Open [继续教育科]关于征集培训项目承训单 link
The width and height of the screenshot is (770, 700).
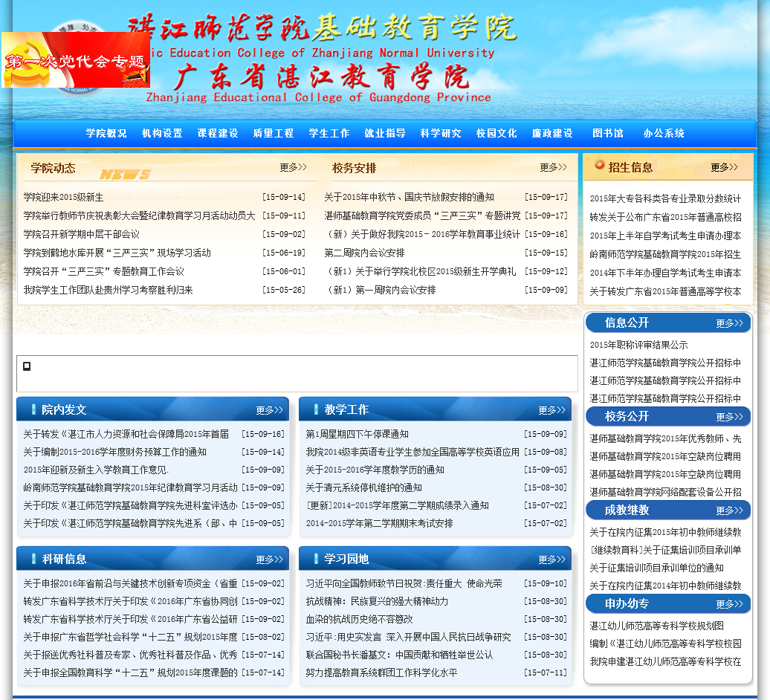pos(665,551)
